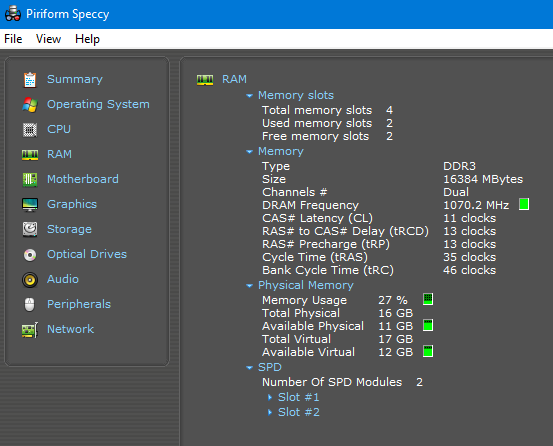
Task: Go to the RAM sidebar link
Action: click(59, 154)
